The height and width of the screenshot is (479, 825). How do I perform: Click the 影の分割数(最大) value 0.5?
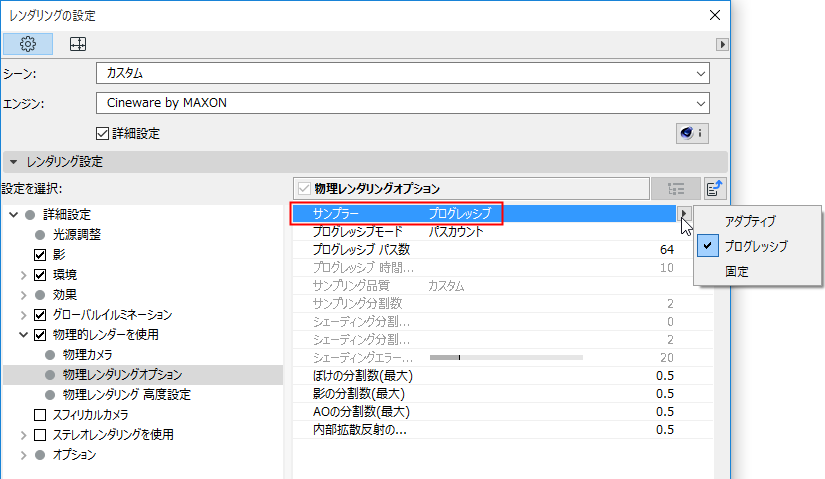tap(665, 394)
